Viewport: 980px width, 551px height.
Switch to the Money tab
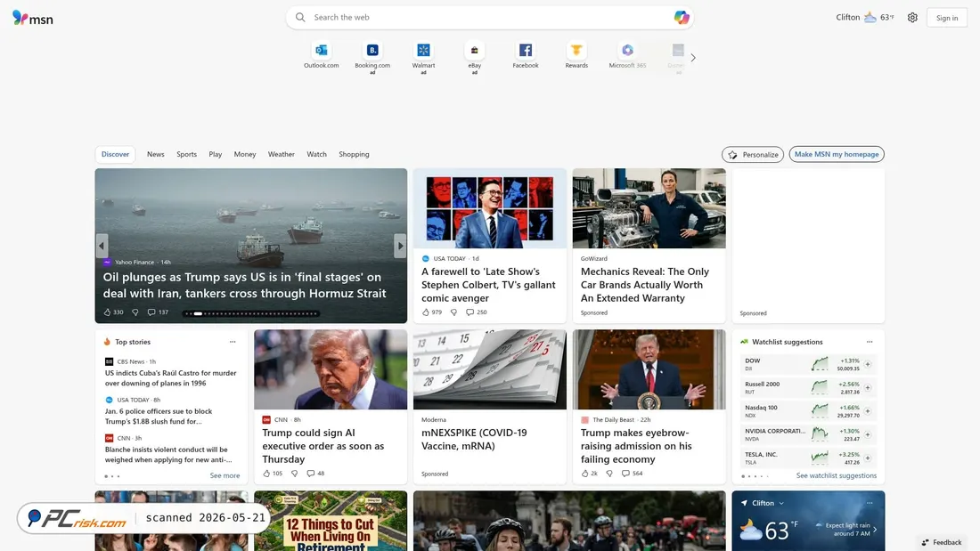245,154
